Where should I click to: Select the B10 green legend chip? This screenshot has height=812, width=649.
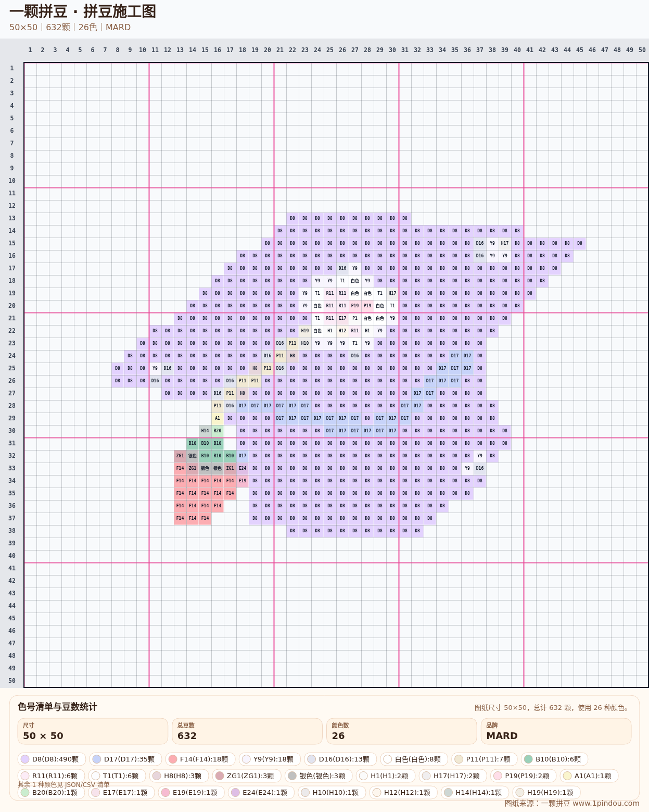554,759
